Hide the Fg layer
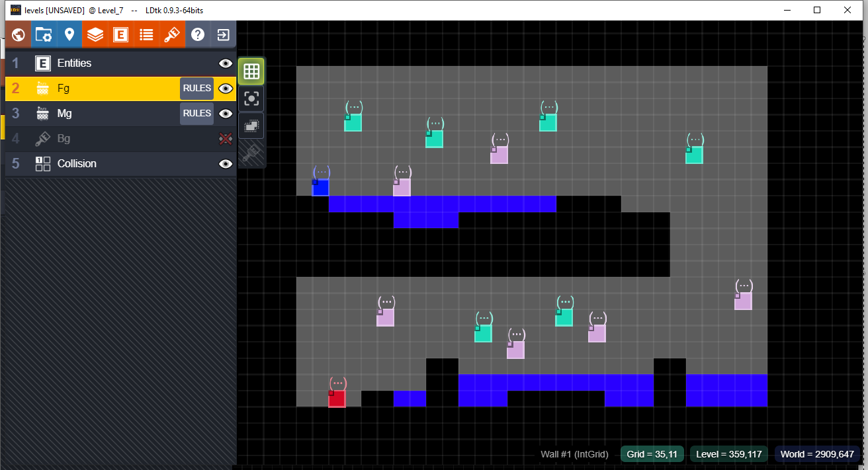 coord(226,89)
